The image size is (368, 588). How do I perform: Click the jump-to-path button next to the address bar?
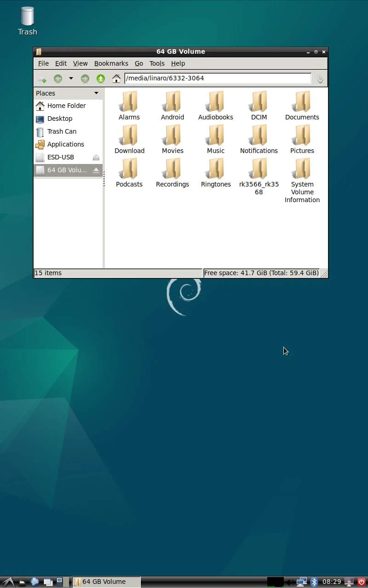tap(320, 79)
